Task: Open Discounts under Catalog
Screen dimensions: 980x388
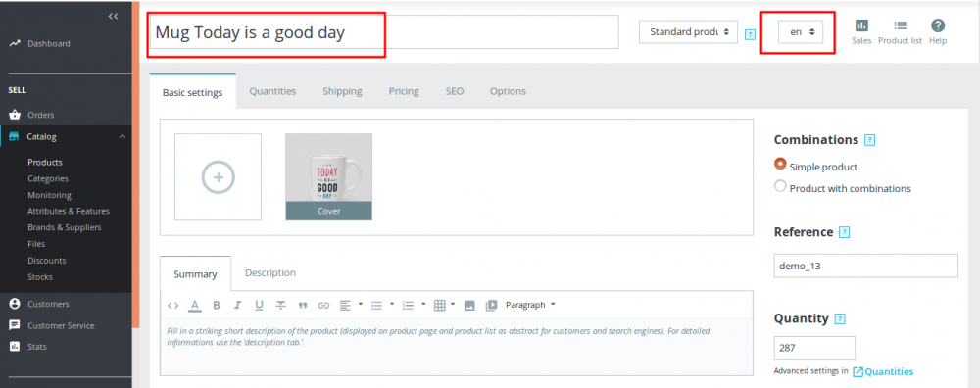Action: click(47, 261)
